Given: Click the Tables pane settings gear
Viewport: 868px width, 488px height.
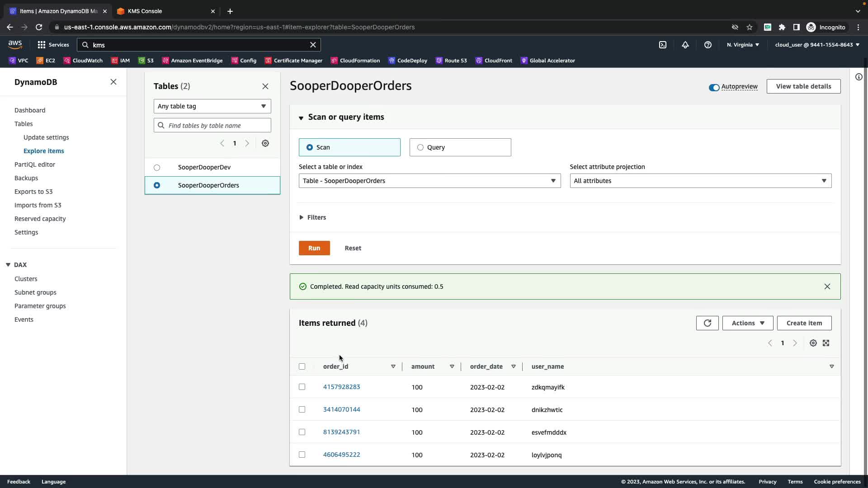Looking at the screenshot, I should click(265, 143).
